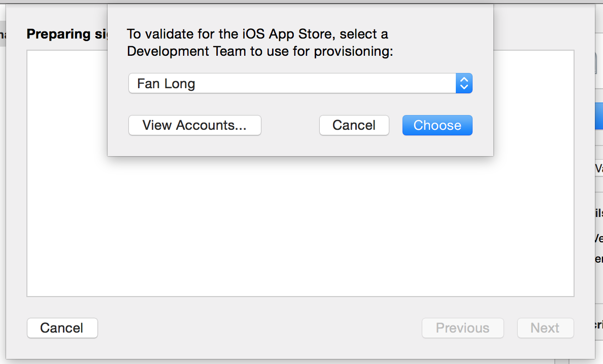This screenshot has height=364, width=603.
Task: Open View Accounts... preferences
Action: [x=194, y=125]
